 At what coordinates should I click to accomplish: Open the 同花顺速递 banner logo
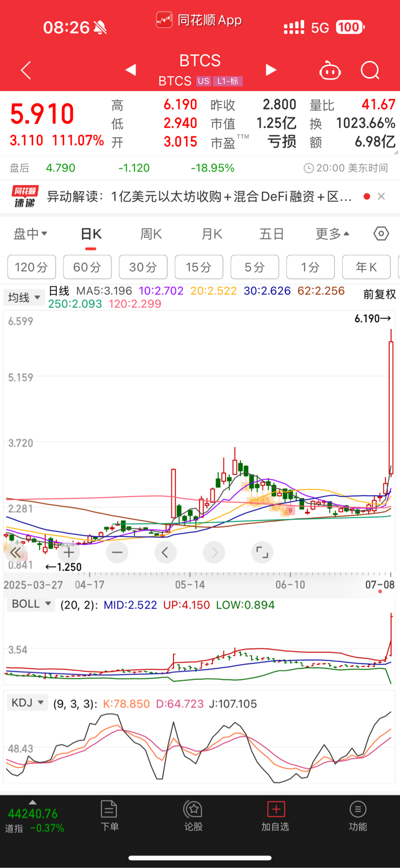[x=25, y=197]
